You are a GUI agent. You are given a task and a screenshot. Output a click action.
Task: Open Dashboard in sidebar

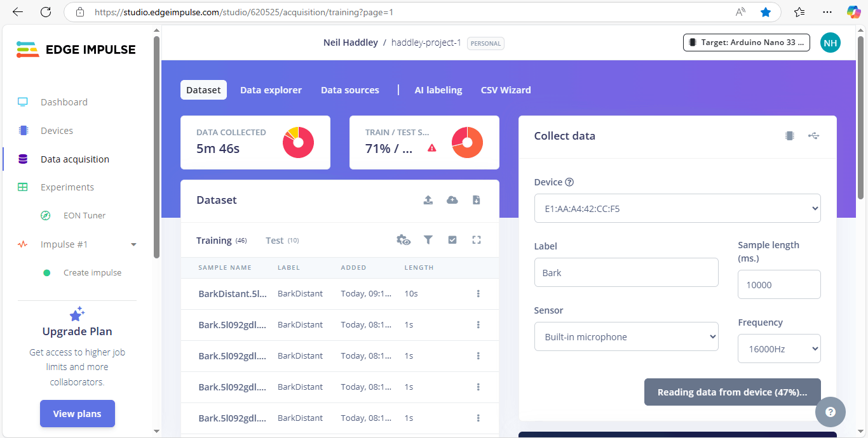(64, 102)
